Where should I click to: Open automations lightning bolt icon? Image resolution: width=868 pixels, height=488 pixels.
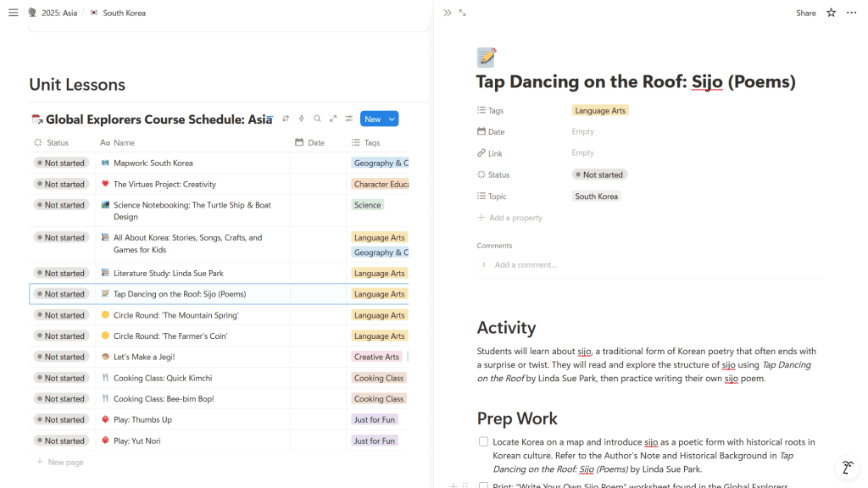point(301,119)
